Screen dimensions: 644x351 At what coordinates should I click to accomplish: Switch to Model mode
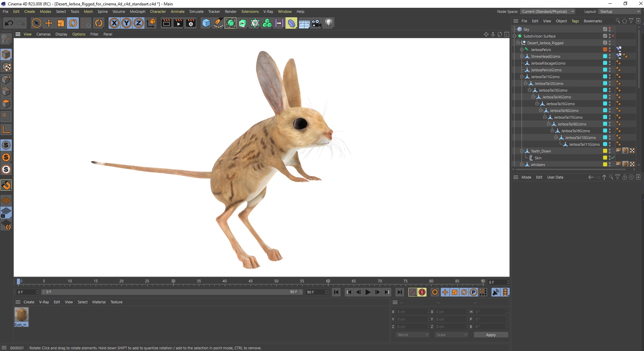[x=6, y=54]
